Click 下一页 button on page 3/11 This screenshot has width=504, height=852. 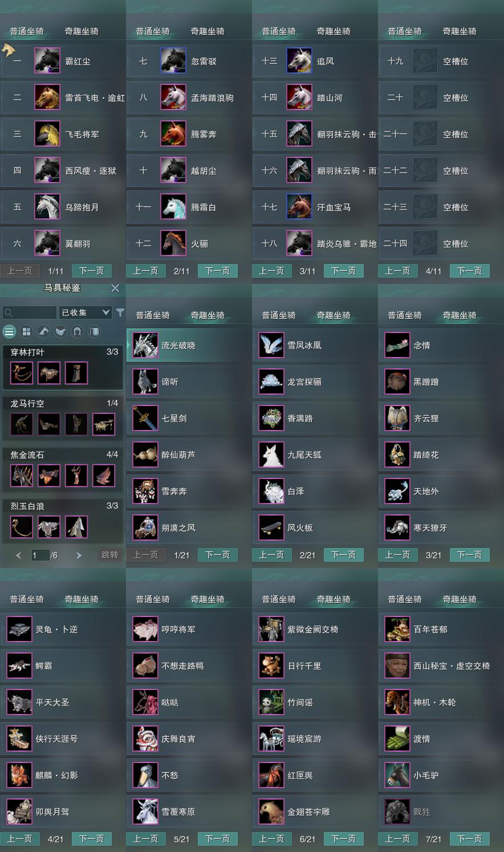[343, 271]
